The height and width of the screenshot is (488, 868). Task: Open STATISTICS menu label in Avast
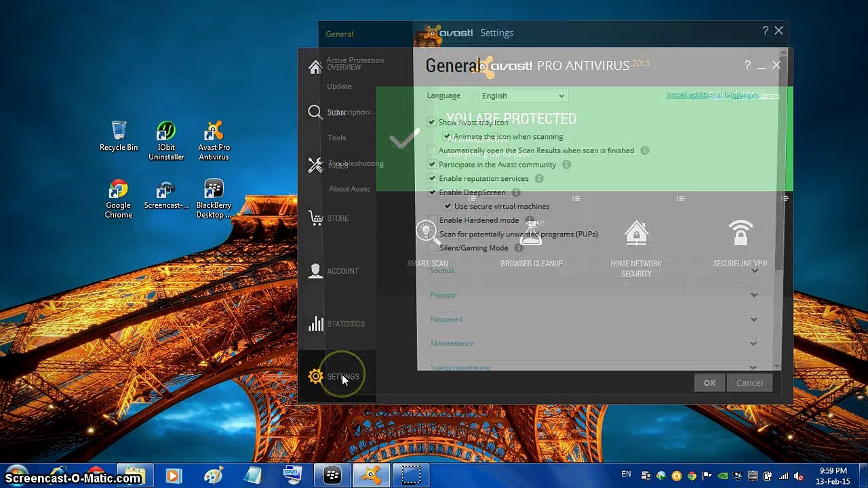346,324
